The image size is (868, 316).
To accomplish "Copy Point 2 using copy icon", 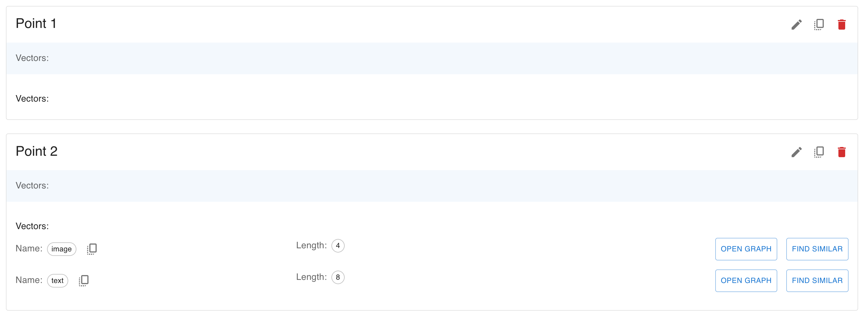I will pyautogui.click(x=819, y=152).
